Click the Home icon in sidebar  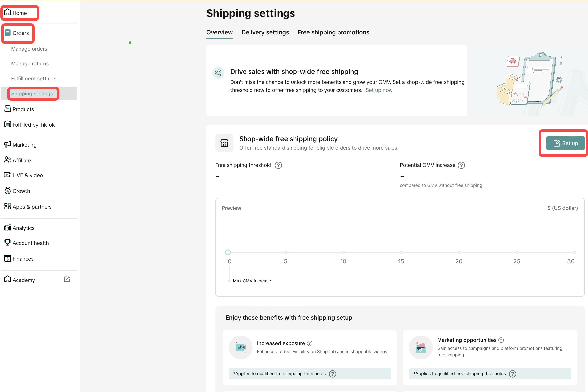click(8, 12)
